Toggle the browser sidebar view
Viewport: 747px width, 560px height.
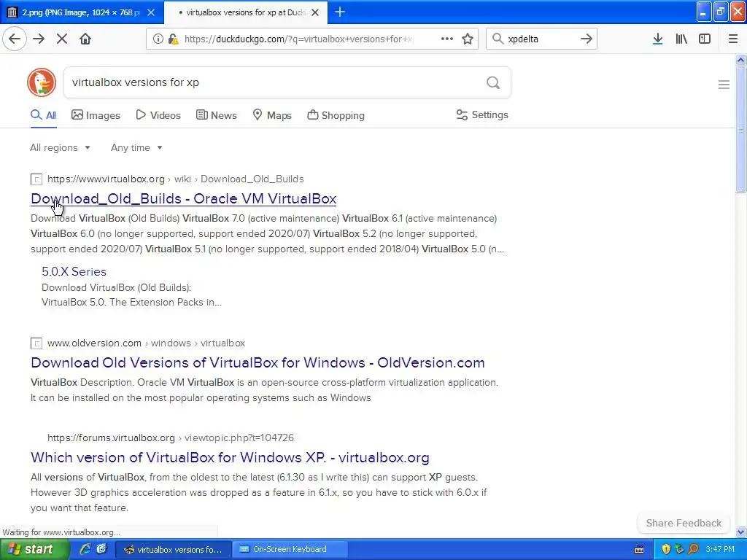pyautogui.click(x=705, y=39)
